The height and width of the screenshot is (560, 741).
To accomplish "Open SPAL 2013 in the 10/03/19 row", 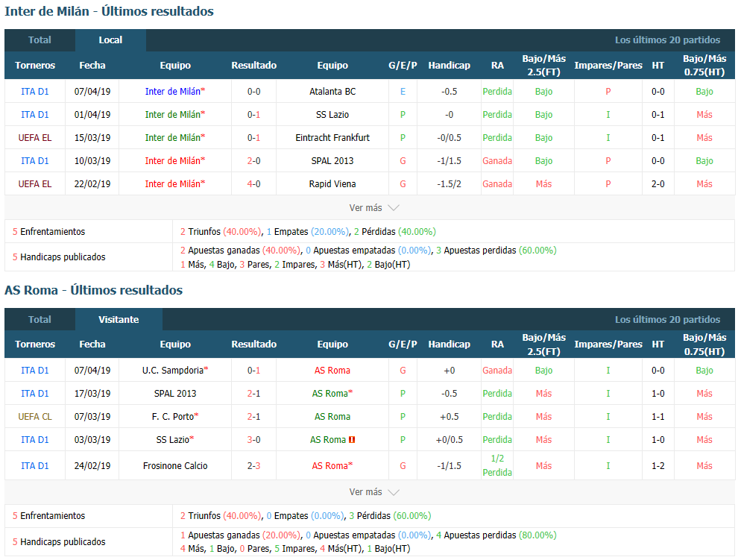I will pos(332,161).
